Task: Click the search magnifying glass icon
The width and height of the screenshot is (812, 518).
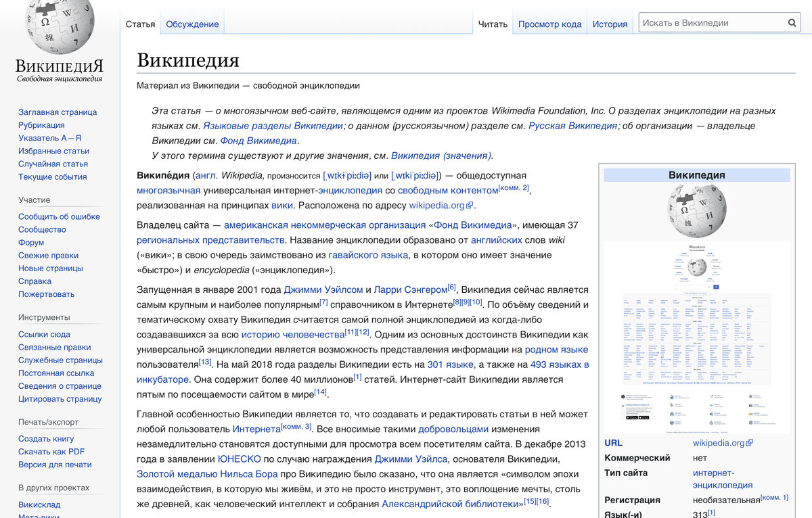Action: (x=792, y=22)
